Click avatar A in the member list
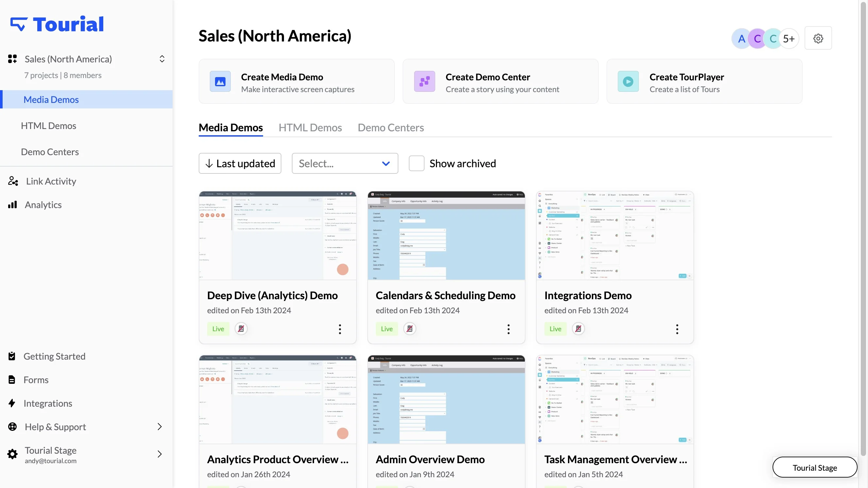This screenshot has height=488, width=868. click(x=741, y=39)
